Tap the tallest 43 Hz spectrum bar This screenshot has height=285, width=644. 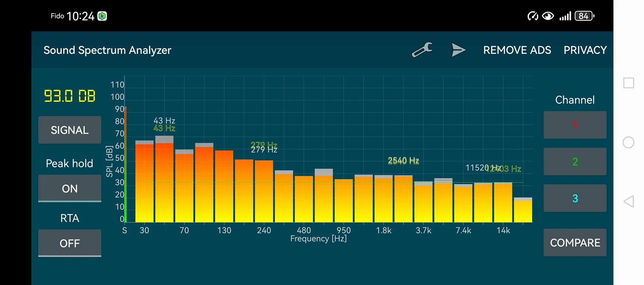point(164,179)
